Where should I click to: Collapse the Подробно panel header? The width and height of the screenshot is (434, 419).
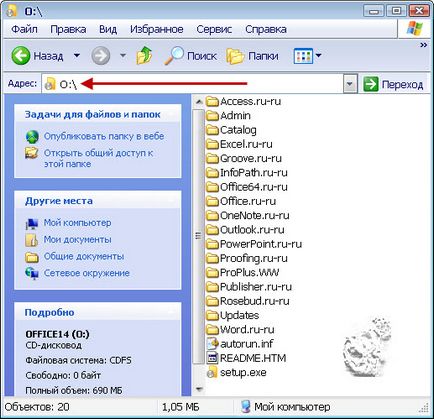click(98, 312)
